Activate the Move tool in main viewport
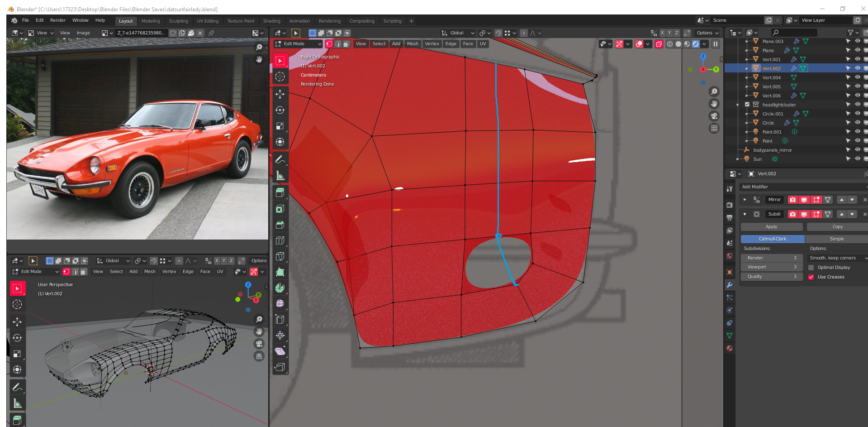 tap(280, 94)
